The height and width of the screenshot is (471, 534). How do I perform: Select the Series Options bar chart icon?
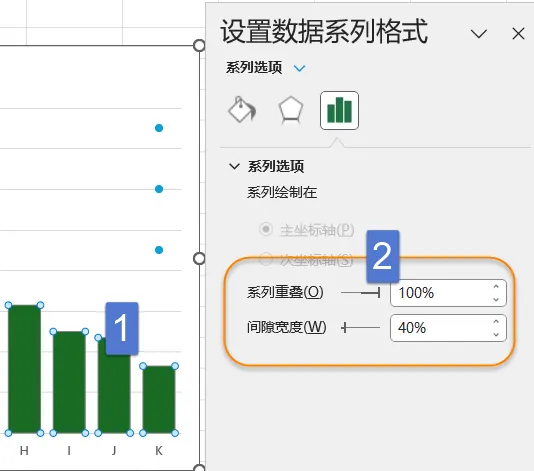(339, 110)
